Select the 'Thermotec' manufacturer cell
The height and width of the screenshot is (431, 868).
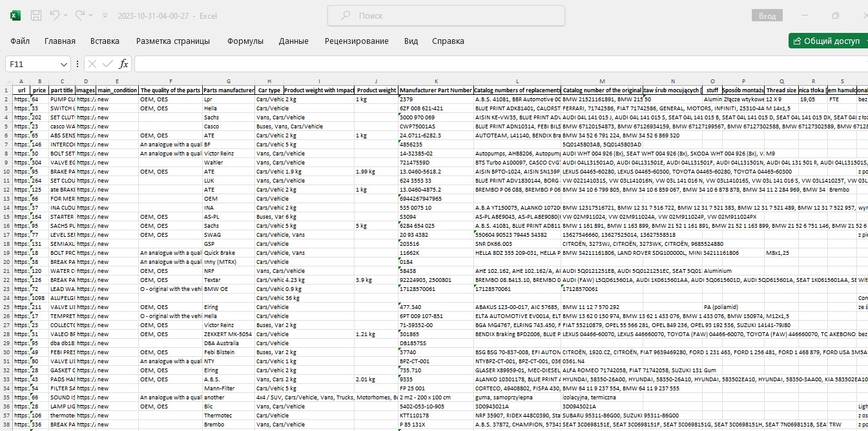pos(229,416)
